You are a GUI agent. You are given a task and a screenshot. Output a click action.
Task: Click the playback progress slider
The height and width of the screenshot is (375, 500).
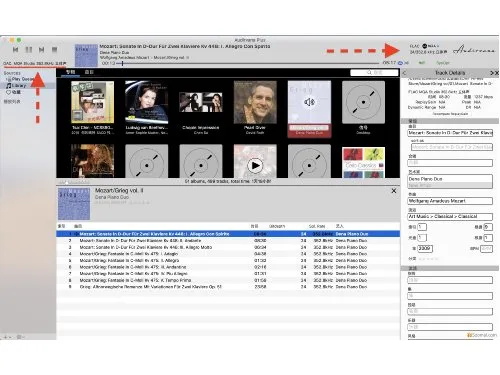point(247,63)
